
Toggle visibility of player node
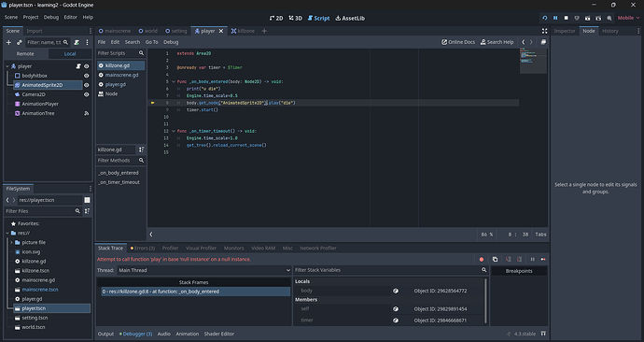(86, 66)
